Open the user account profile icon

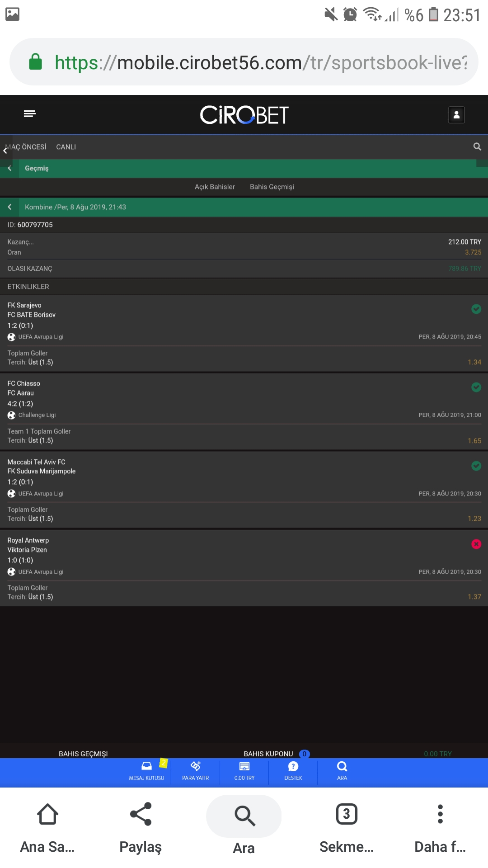456,115
